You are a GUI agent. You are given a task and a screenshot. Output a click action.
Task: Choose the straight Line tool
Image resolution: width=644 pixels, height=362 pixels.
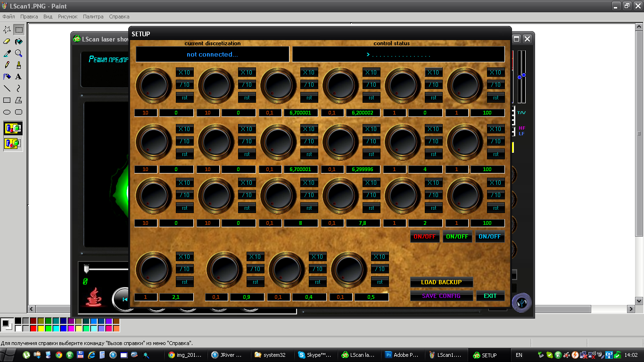click(x=7, y=89)
